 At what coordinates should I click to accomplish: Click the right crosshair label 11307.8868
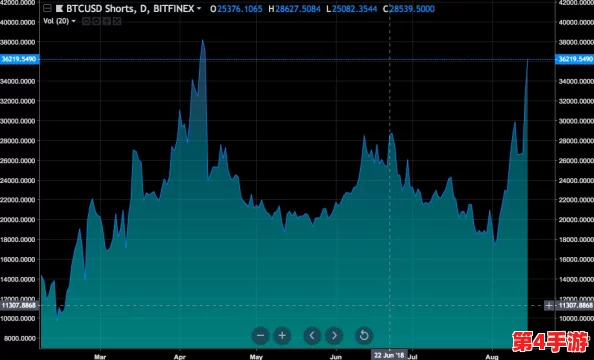tap(575, 305)
